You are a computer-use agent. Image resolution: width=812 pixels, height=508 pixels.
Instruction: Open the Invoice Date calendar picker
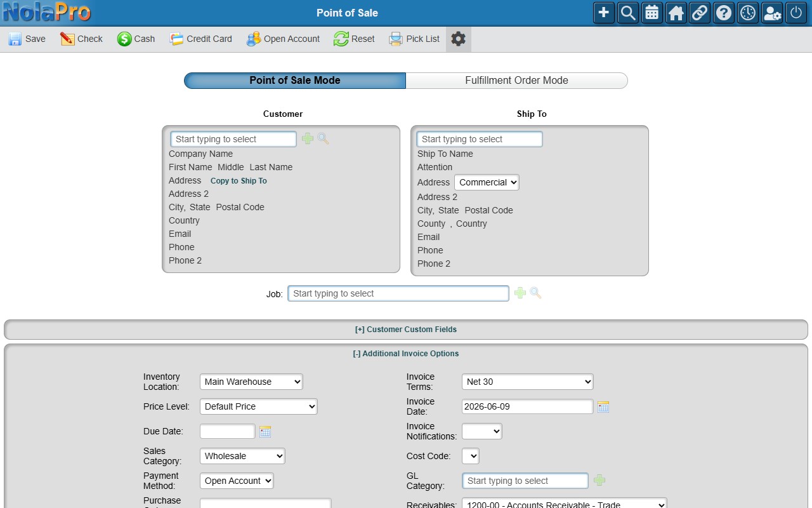(603, 407)
